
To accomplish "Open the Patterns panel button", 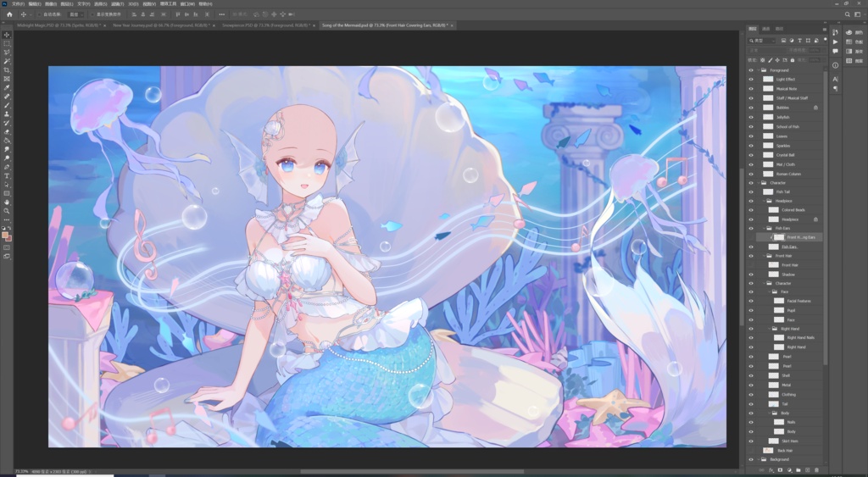I will point(854,61).
